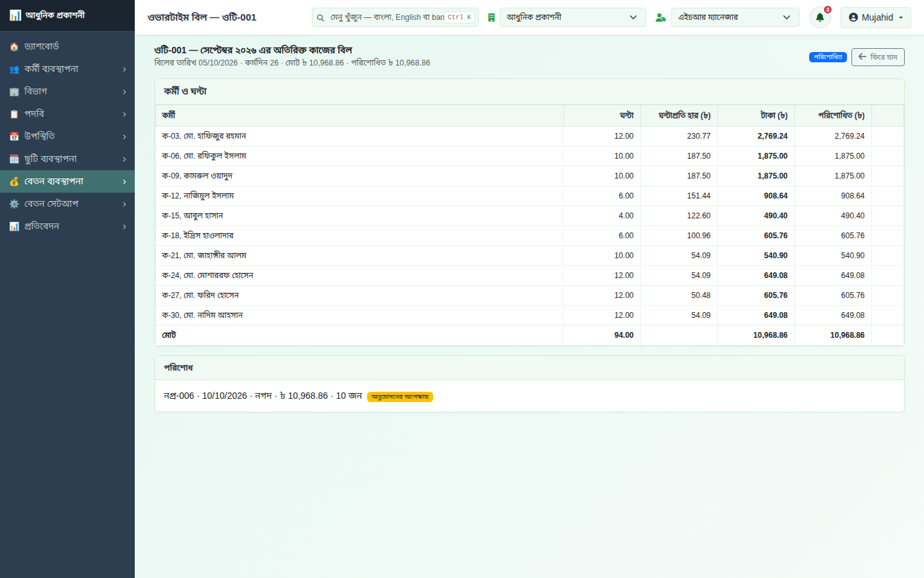Click the উপস্থিতি calendar icon
This screenshot has height=578, width=924.
coord(14,137)
